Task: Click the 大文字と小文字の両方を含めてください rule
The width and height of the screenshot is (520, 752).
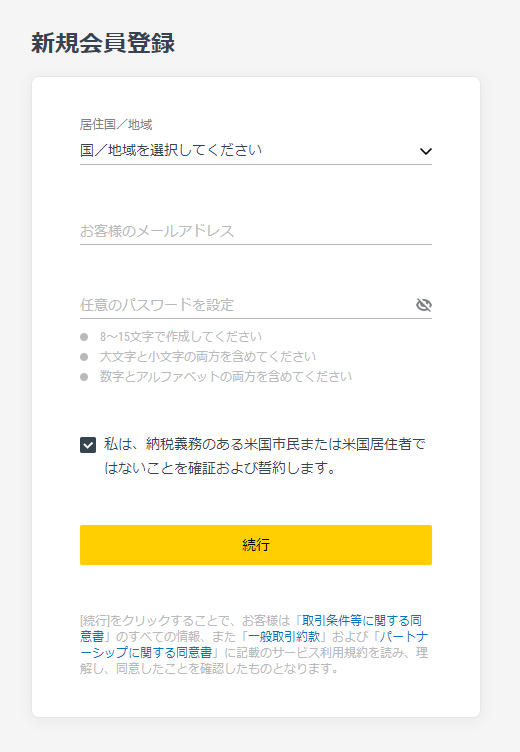Action: tap(208, 357)
